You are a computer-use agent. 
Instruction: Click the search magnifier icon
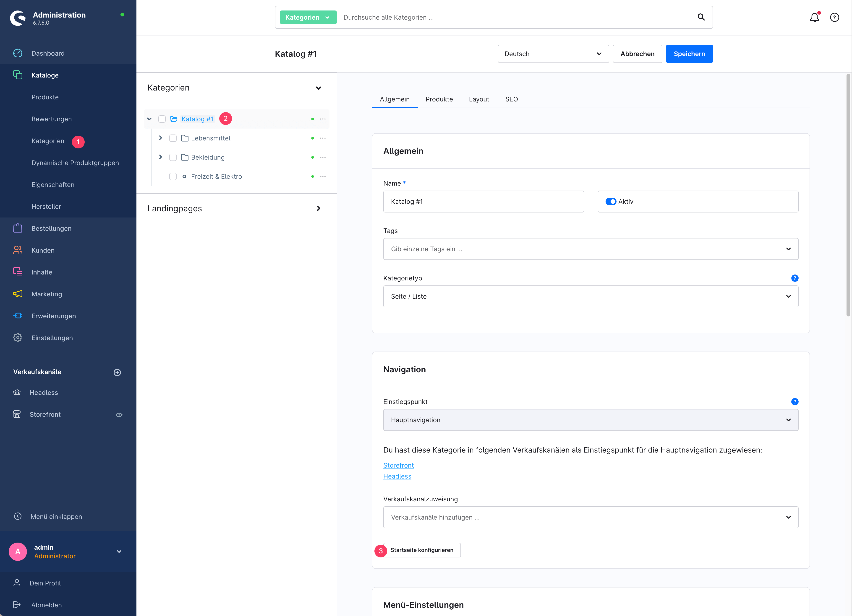(701, 17)
